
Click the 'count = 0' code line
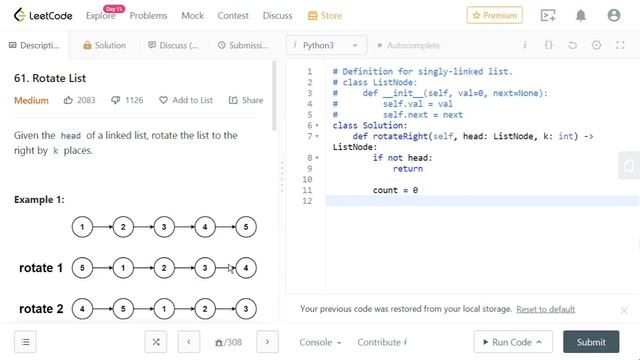[395, 190]
